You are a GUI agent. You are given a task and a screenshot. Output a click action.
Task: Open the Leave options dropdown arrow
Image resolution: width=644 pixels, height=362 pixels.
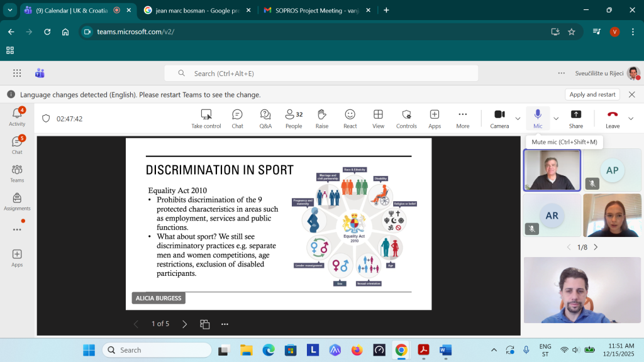coord(631,118)
